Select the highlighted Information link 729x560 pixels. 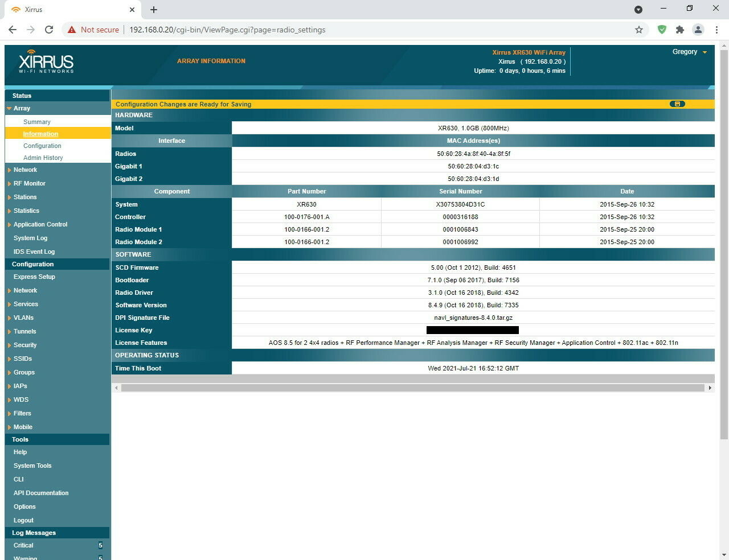pos(40,134)
